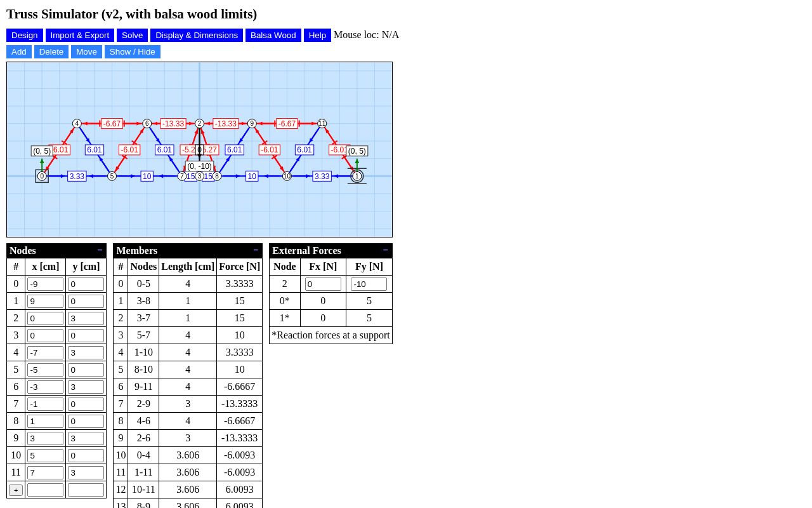Screen dimensions: 812x508
Task: Click the Force [N] column header
Action: coord(240,267)
